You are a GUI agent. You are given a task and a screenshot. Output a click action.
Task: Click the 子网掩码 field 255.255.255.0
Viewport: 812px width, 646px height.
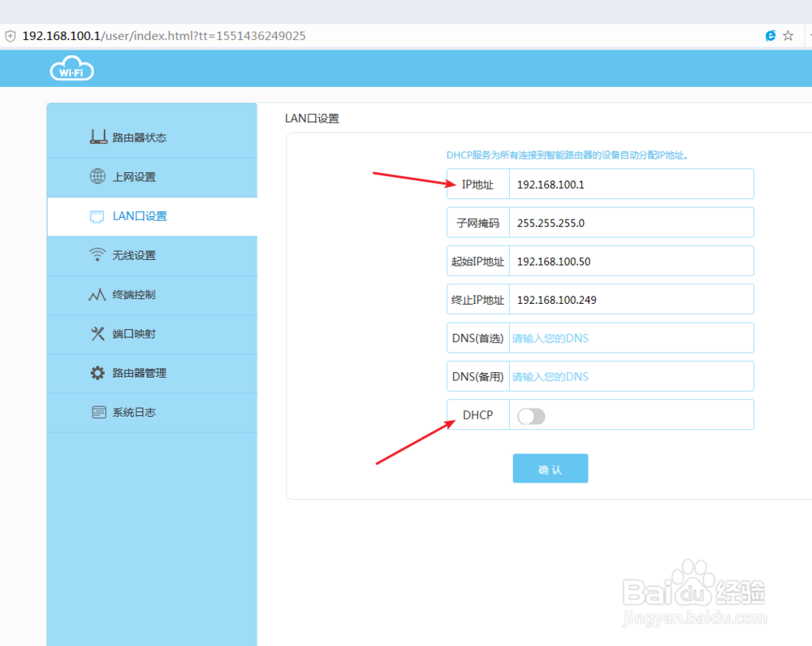(x=631, y=223)
